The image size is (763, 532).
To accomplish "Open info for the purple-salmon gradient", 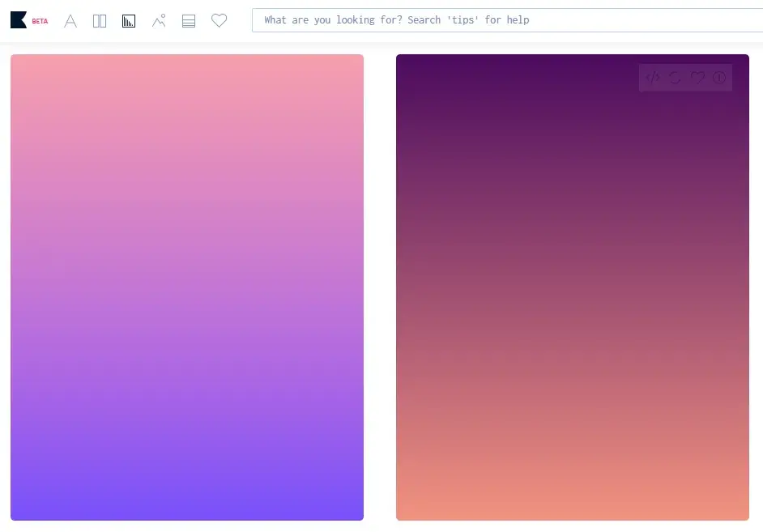I will coord(719,77).
